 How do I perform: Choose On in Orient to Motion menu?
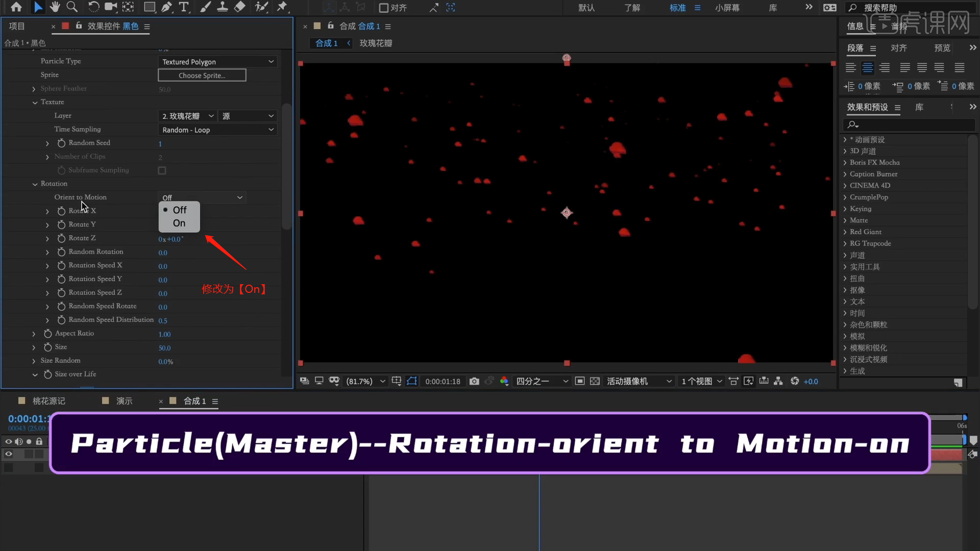(x=179, y=223)
